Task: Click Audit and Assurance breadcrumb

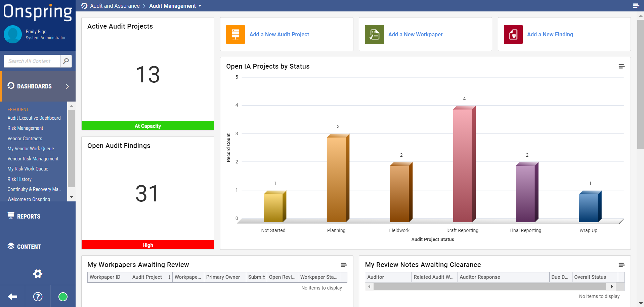Action: pyautogui.click(x=115, y=6)
